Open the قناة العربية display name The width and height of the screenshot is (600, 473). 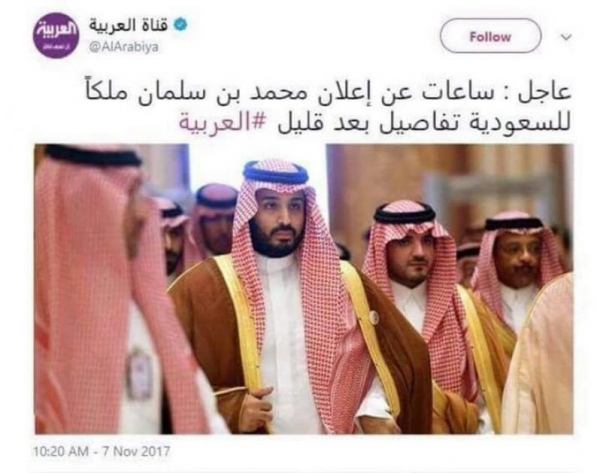coord(129,25)
